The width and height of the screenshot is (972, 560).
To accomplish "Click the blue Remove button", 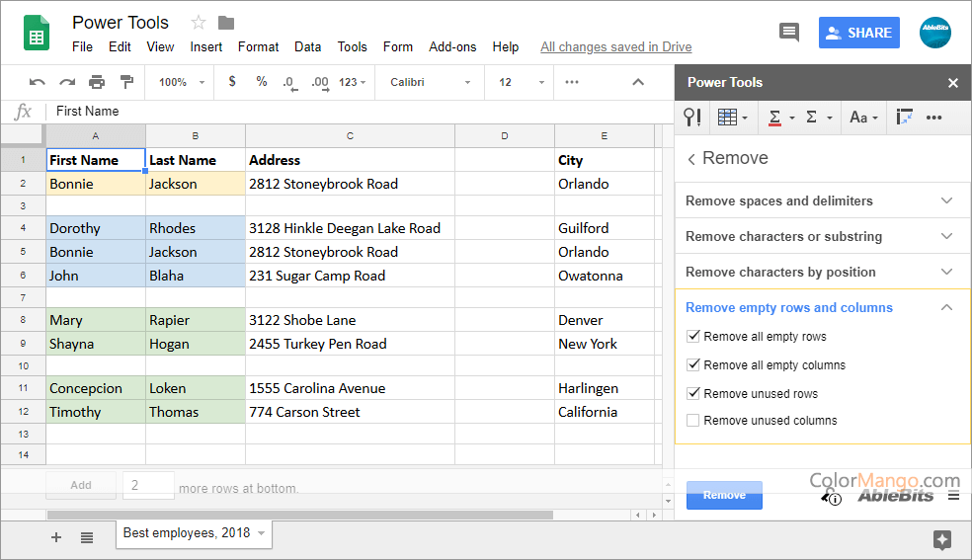I will (x=724, y=495).
